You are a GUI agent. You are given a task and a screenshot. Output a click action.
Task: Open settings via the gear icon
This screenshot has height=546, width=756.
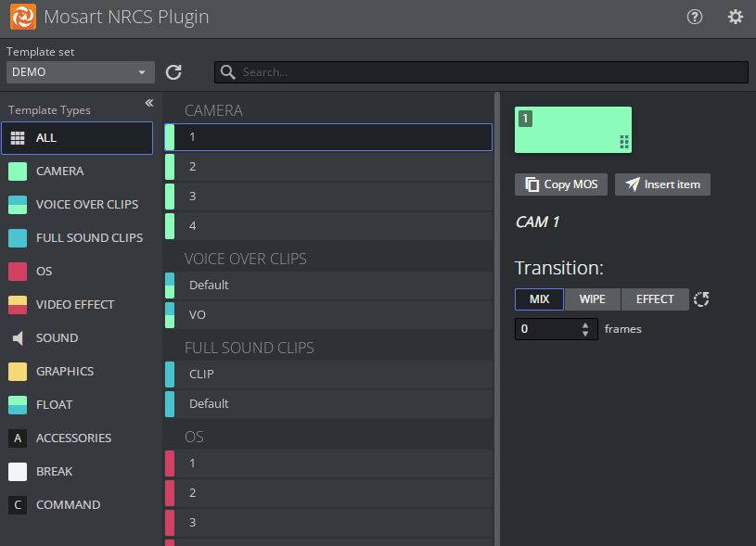pyautogui.click(x=736, y=17)
